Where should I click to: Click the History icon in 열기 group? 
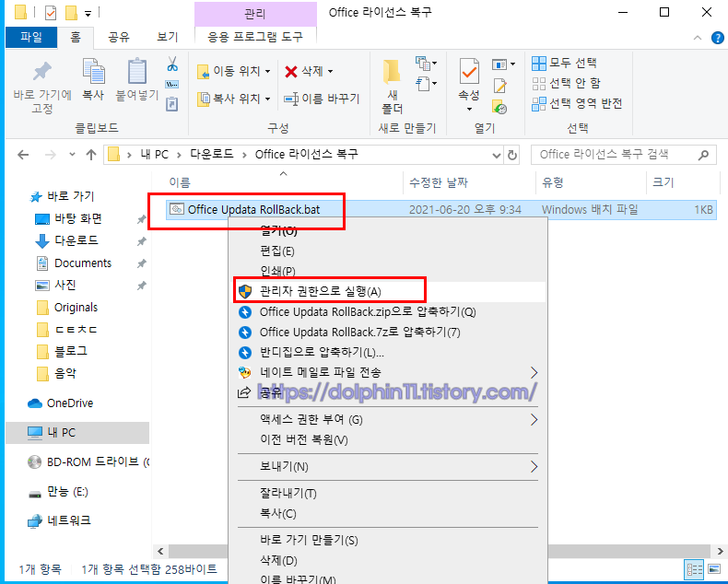pos(499,107)
